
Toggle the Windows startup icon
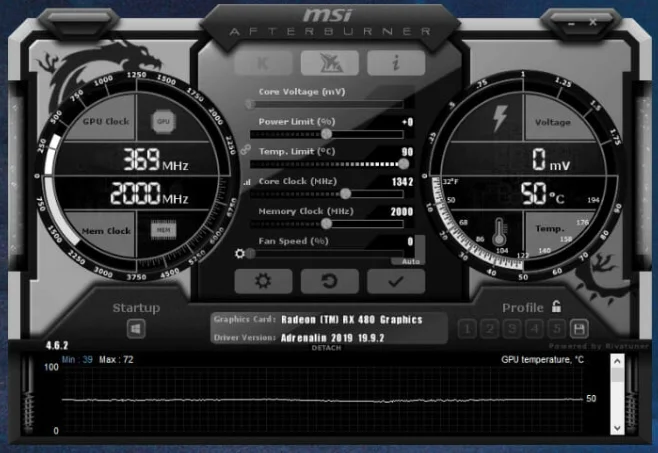pos(136,329)
